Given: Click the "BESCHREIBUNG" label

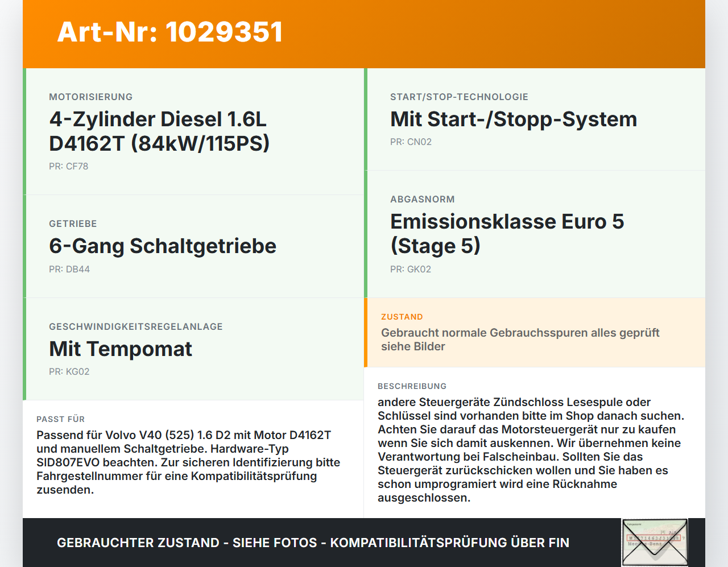Looking at the screenshot, I should click(x=412, y=386).
